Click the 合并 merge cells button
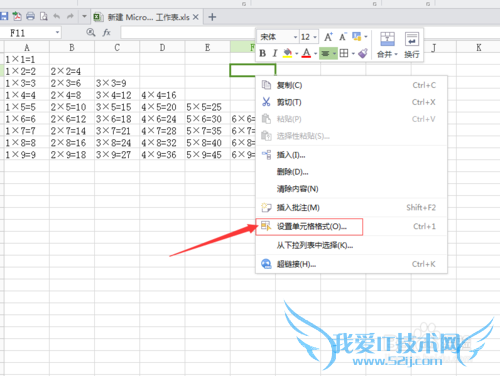500x376 pixels. pos(387,45)
